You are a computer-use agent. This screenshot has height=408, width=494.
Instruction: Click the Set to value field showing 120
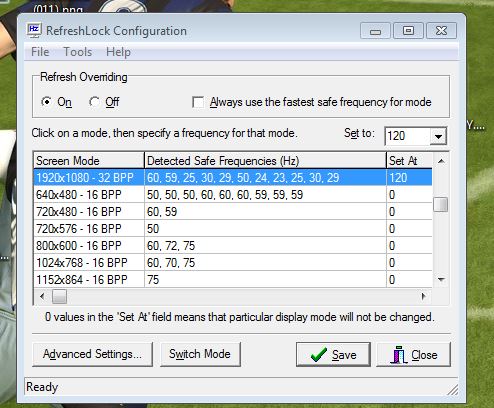(x=407, y=136)
